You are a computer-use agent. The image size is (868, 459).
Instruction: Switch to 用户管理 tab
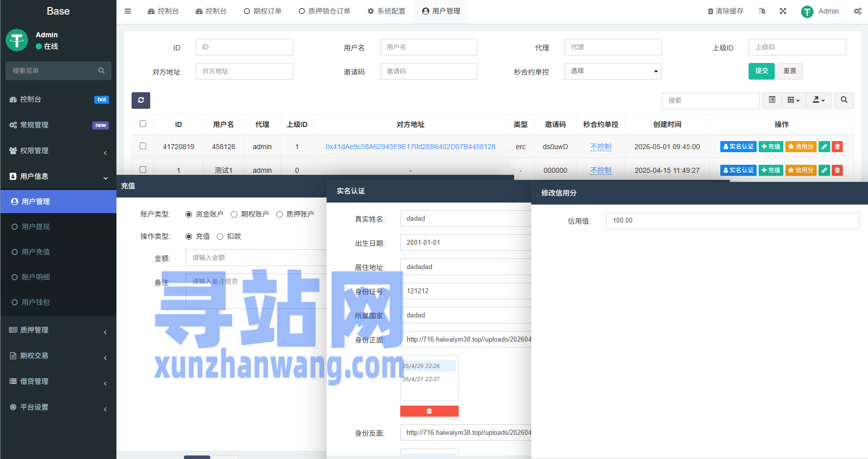point(441,11)
